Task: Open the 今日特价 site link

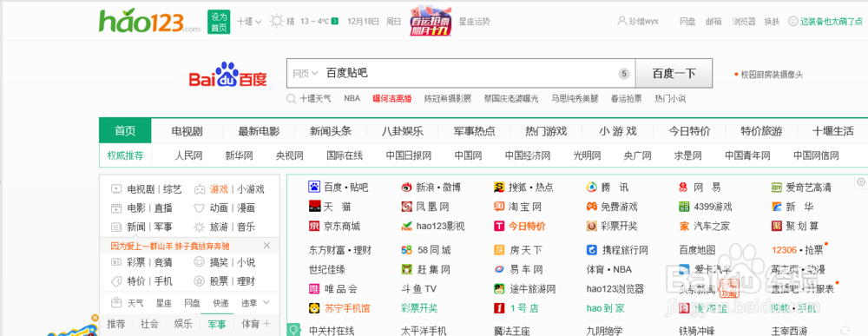Action: pyautogui.click(x=527, y=226)
